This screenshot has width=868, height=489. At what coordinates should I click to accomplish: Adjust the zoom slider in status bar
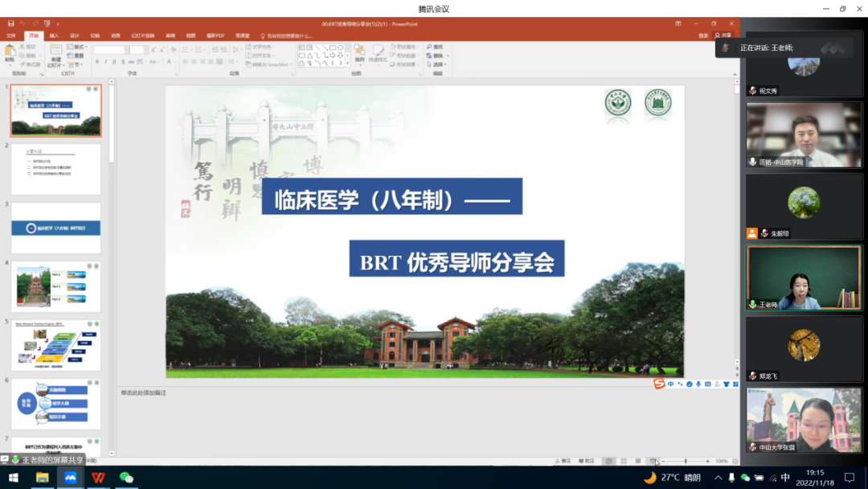(x=686, y=461)
